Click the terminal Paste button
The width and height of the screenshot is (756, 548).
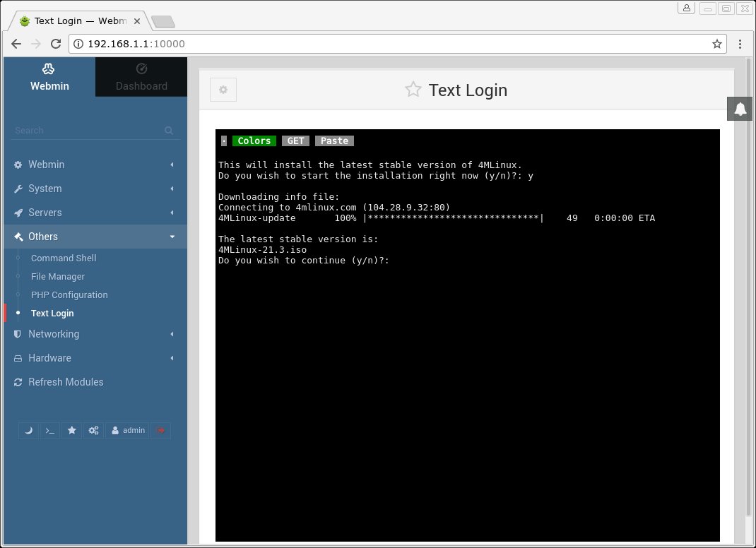(335, 141)
